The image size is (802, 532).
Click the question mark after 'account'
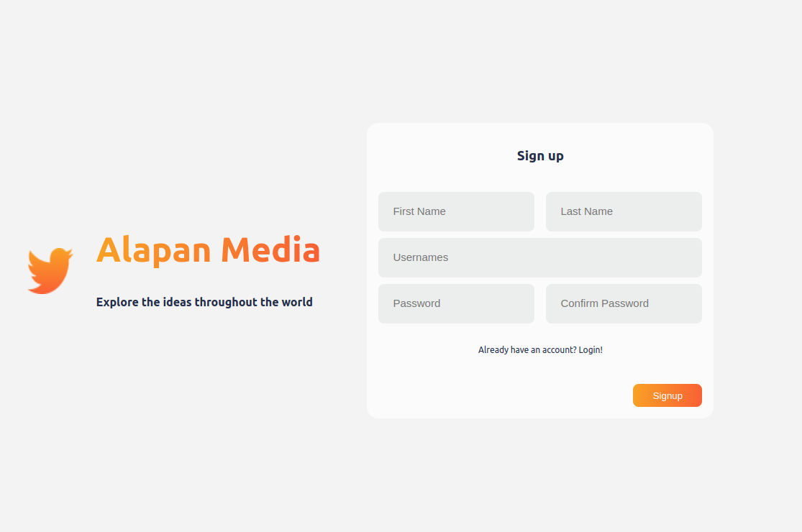(x=575, y=349)
